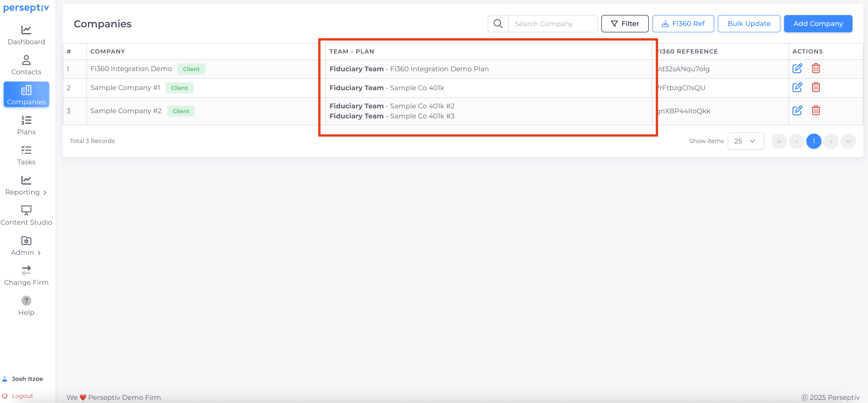Expand the Reporting menu chevron
Image resolution: width=868 pixels, height=403 pixels.
tap(45, 193)
